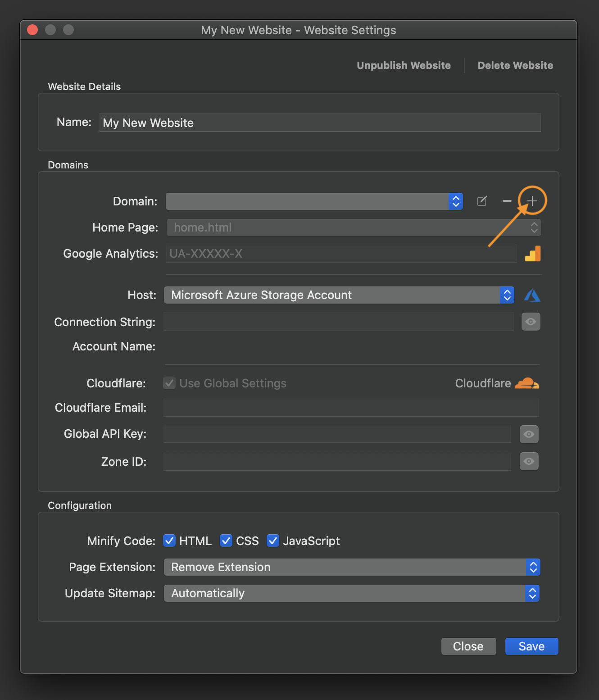Screen dimensions: 599x700
Task: Click the remove domain minus icon
Action: (507, 201)
